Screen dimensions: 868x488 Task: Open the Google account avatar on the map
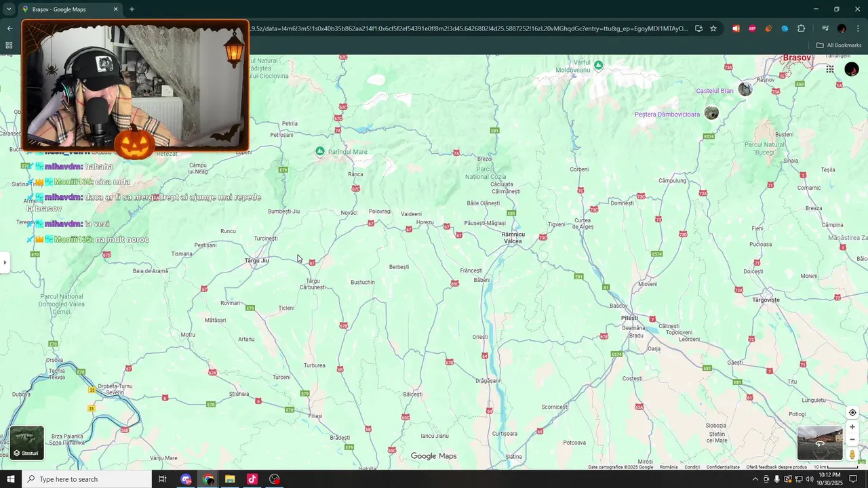coord(852,69)
